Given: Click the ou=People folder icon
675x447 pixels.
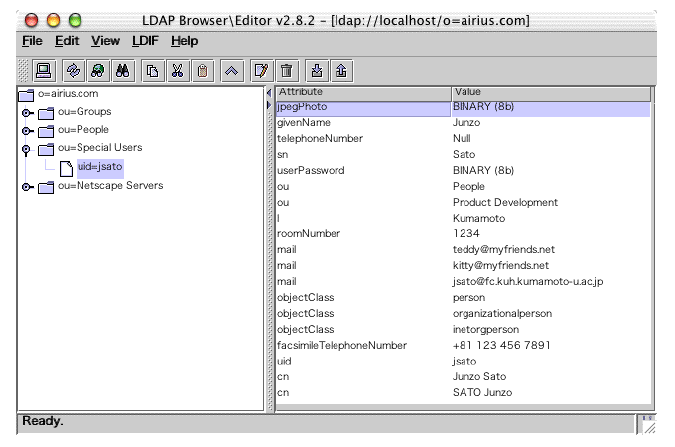Looking at the screenshot, I should pyautogui.click(x=46, y=131).
